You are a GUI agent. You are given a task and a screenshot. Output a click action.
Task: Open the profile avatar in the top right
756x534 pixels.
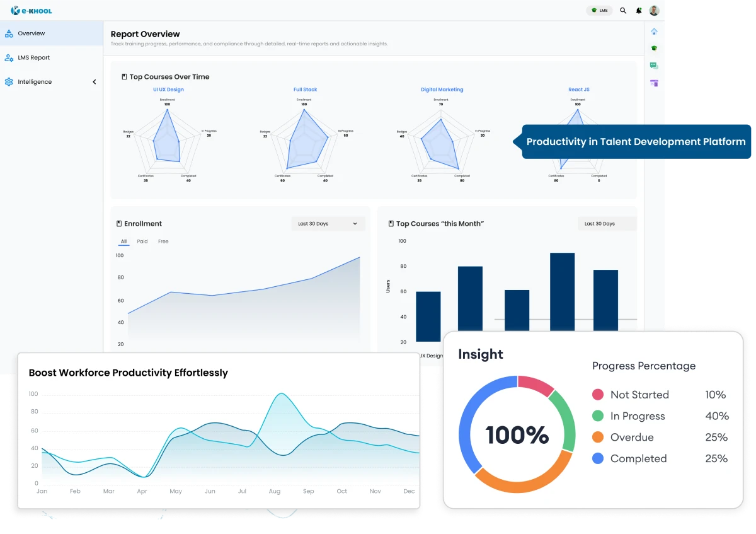pyautogui.click(x=653, y=10)
